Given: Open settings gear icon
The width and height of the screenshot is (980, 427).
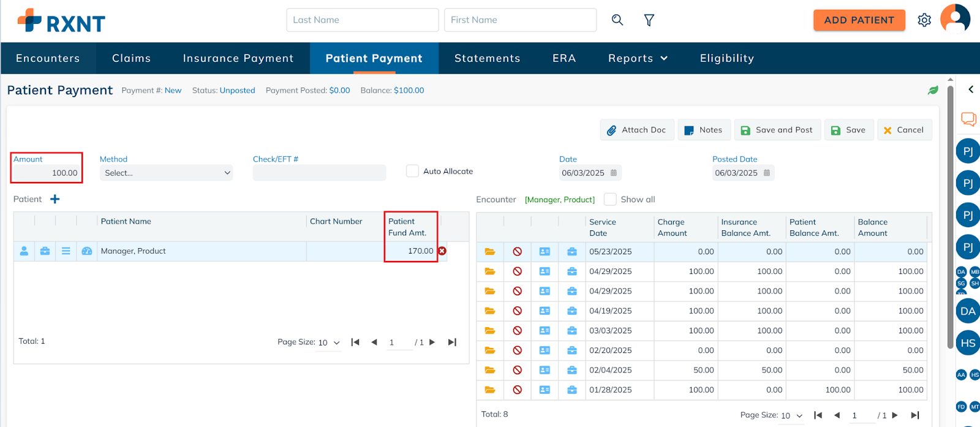Looking at the screenshot, I should pyautogui.click(x=924, y=20).
